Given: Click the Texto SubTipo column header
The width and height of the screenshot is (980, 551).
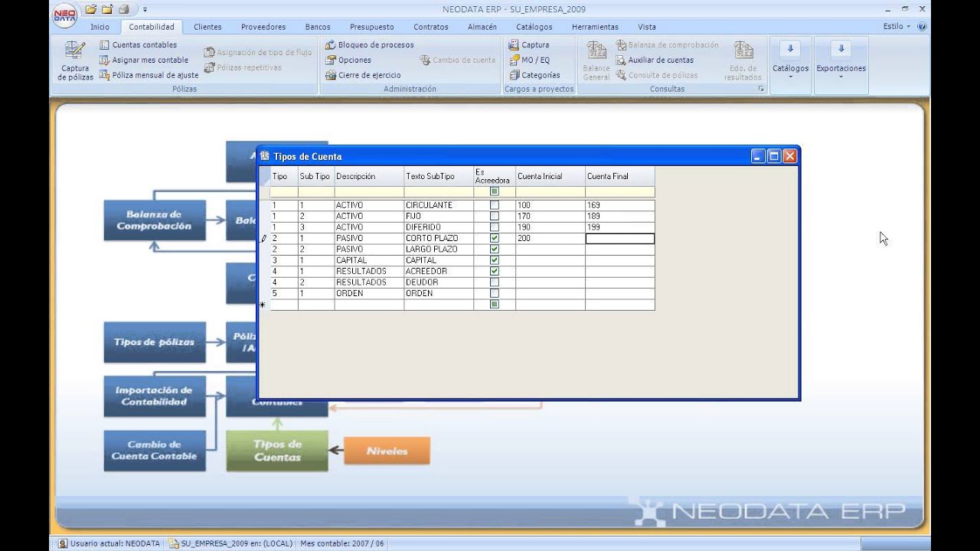Looking at the screenshot, I should [x=439, y=176].
